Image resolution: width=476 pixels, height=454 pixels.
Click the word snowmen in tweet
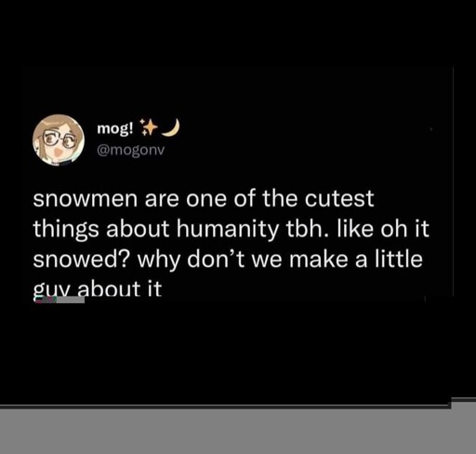tap(86, 198)
